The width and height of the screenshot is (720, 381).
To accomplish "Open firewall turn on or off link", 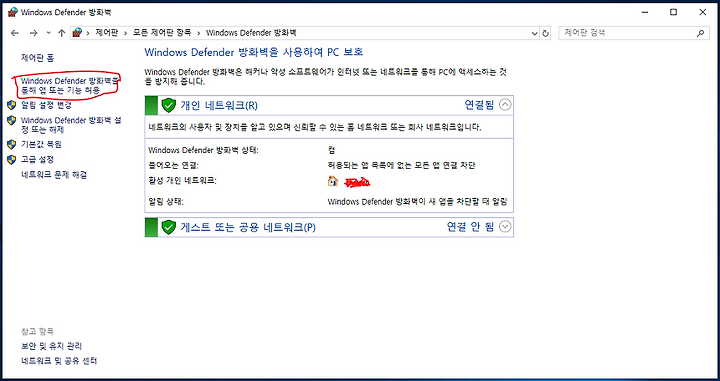I will [x=71, y=124].
